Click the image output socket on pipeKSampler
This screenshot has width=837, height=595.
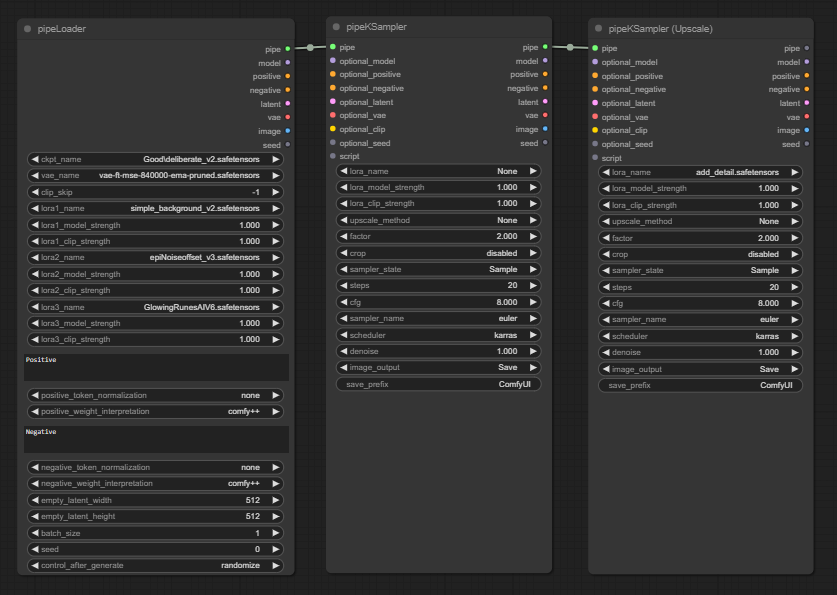545,129
